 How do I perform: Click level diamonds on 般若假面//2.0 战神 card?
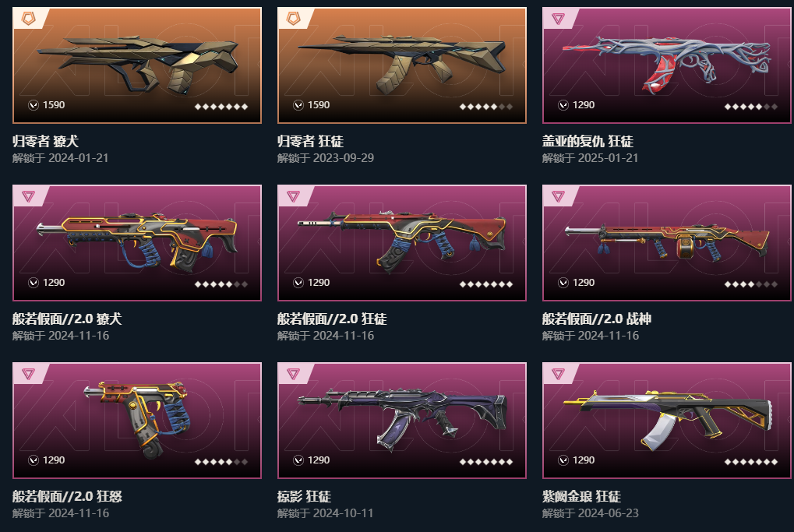(x=751, y=284)
